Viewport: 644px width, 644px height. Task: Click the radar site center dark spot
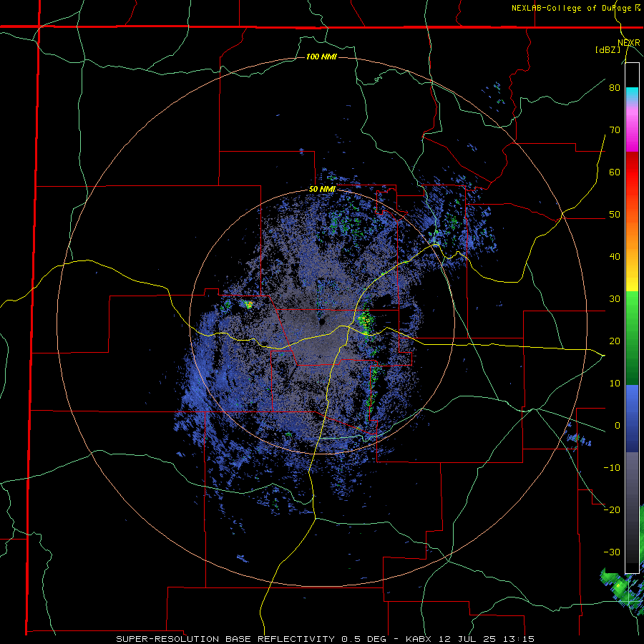(x=322, y=321)
